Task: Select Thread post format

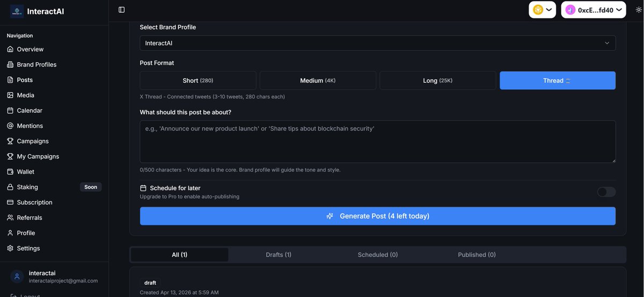Action: click(x=558, y=81)
